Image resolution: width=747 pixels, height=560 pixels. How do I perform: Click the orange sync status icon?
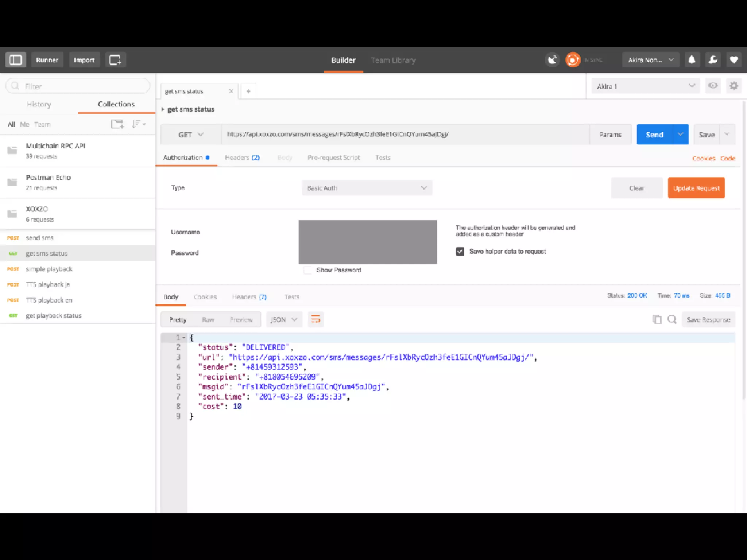coord(573,60)
